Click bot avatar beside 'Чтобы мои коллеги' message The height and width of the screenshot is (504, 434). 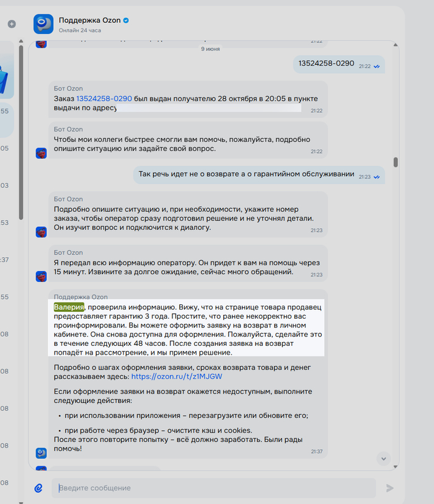pos(41,153)
